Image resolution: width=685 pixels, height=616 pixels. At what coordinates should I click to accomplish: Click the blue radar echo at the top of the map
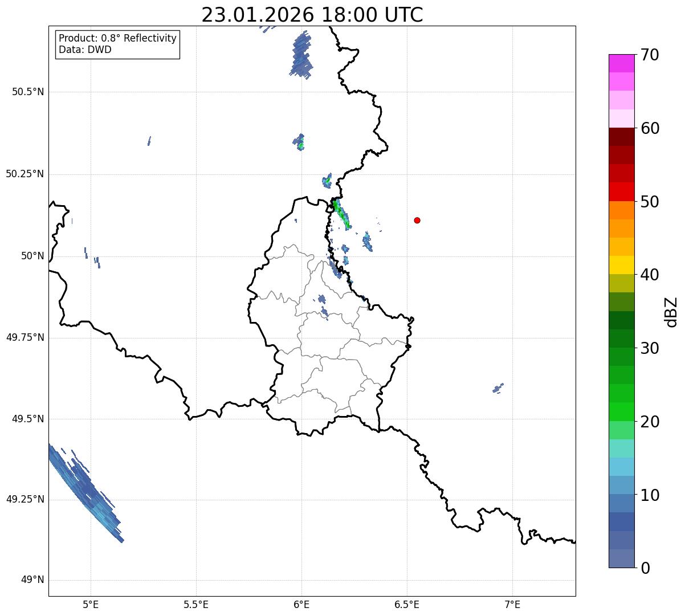coord(302,55)
